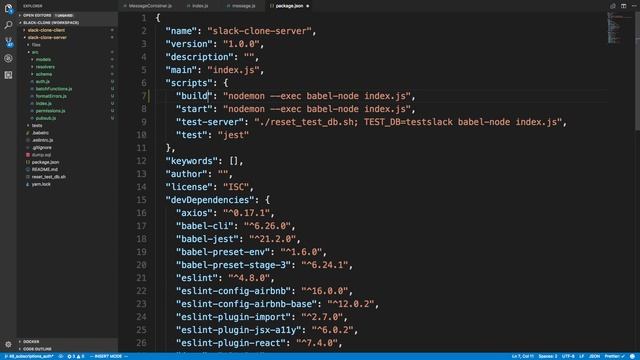
Task: Expand the Code Outline panel section
Action: [67, 349]
